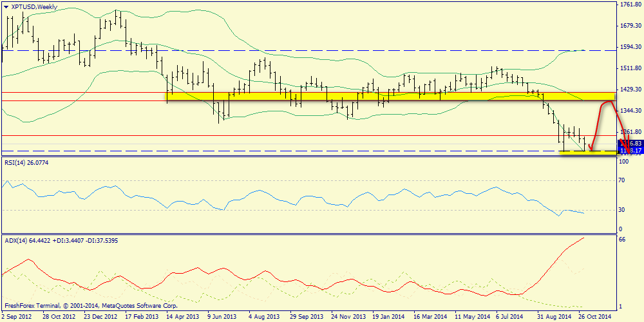Click the 1429.30 price scale label
Viewport: 644px width, 322px height.
click(x=632, y=89)
